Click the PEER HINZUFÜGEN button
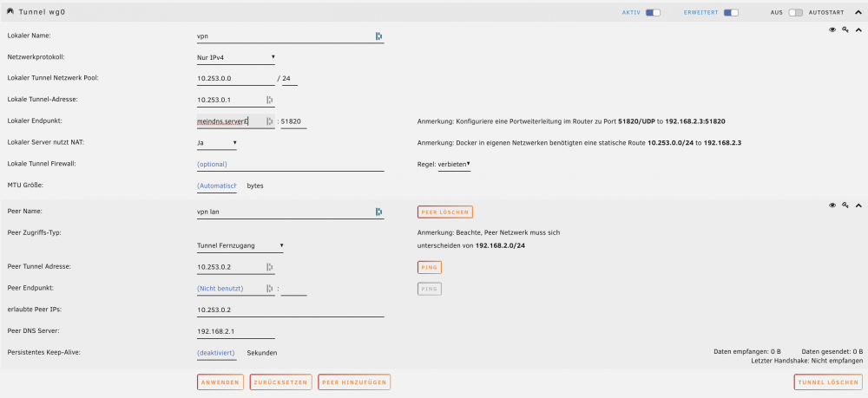Image resolution: width=868 pixels, height=398 pixels. click(x=354, y=382)
